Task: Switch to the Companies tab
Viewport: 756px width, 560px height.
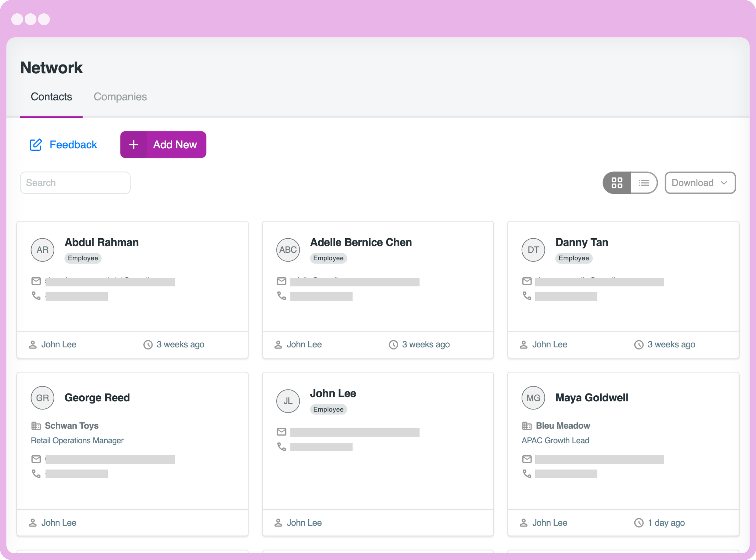Action: [120, 97]
